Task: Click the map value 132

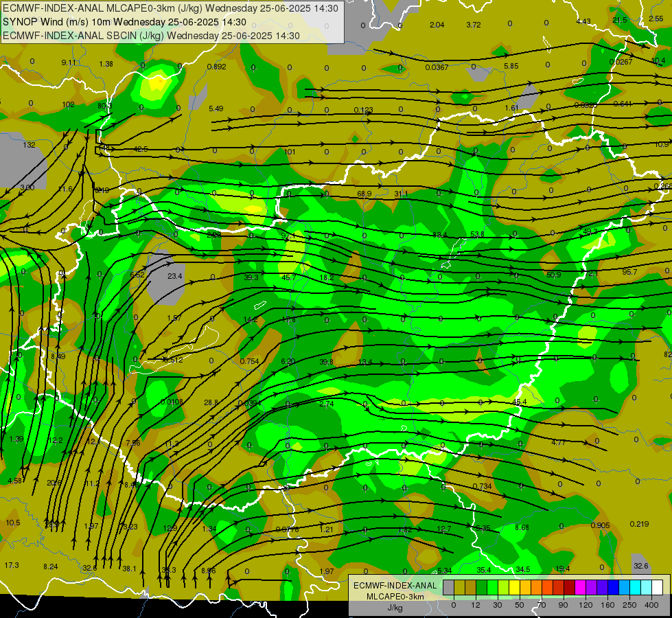Action: coord(29,145)
